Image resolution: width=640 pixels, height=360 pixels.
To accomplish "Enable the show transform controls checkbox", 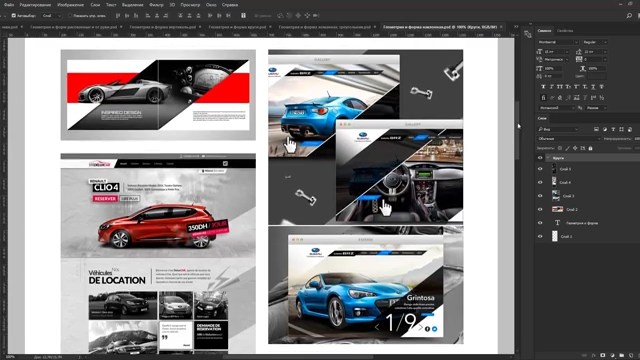I will pos(70,16).
